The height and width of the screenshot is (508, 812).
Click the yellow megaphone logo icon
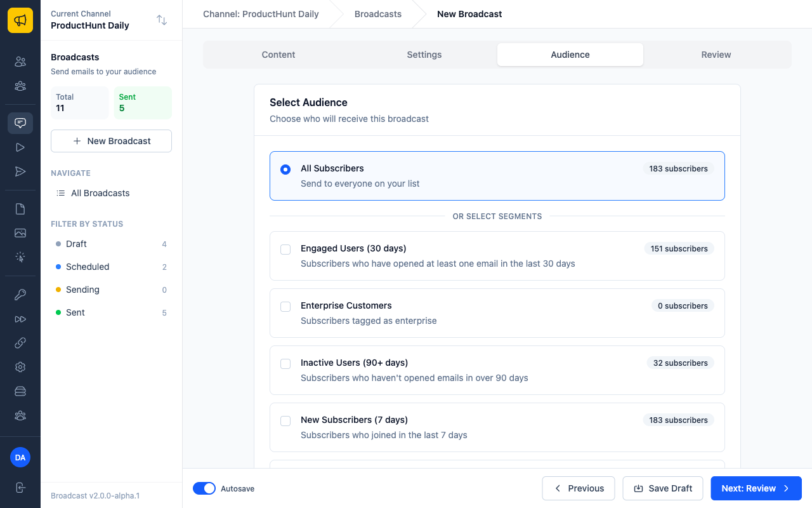20,20
